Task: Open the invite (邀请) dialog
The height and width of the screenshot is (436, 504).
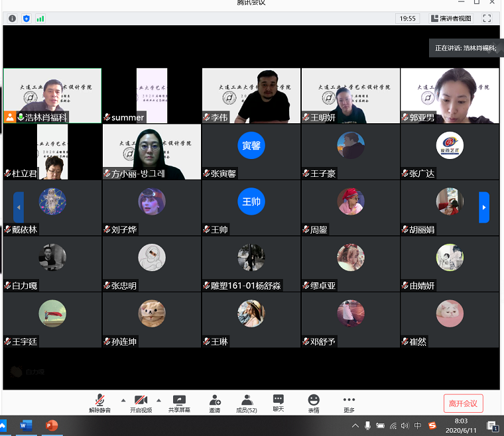Action: [215, 404]
